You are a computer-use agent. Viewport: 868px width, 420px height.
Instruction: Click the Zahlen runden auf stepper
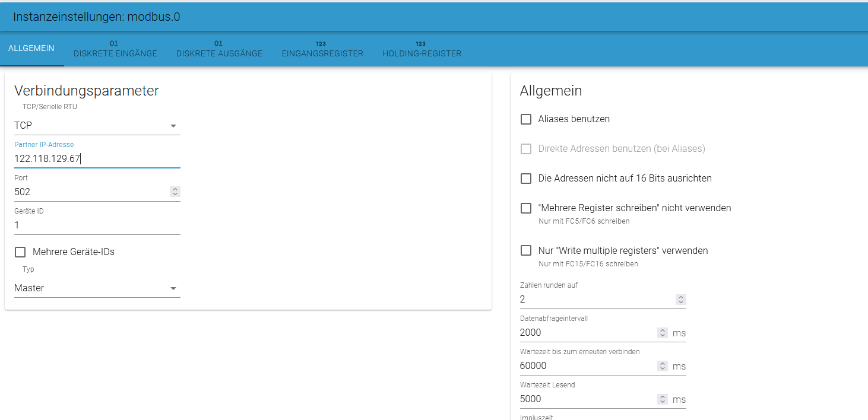[x=681, y=300]
